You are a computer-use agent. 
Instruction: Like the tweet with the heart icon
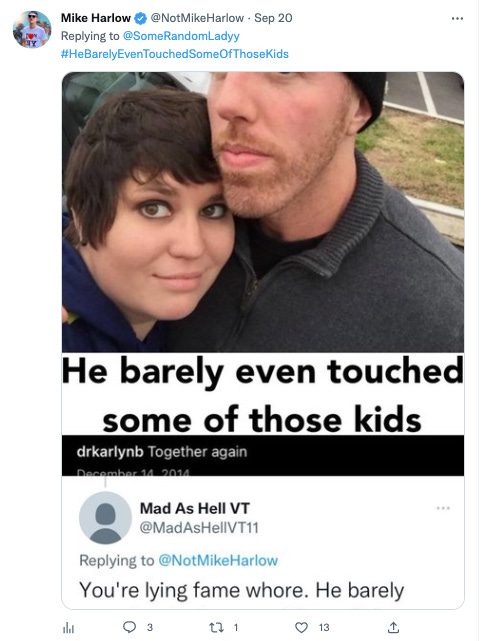tap(301, 627)
